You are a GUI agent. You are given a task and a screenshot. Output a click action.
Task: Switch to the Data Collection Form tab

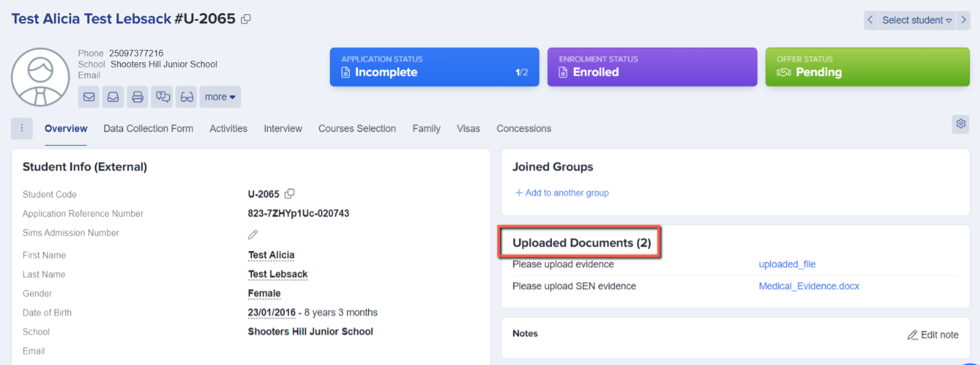point(148,129)
